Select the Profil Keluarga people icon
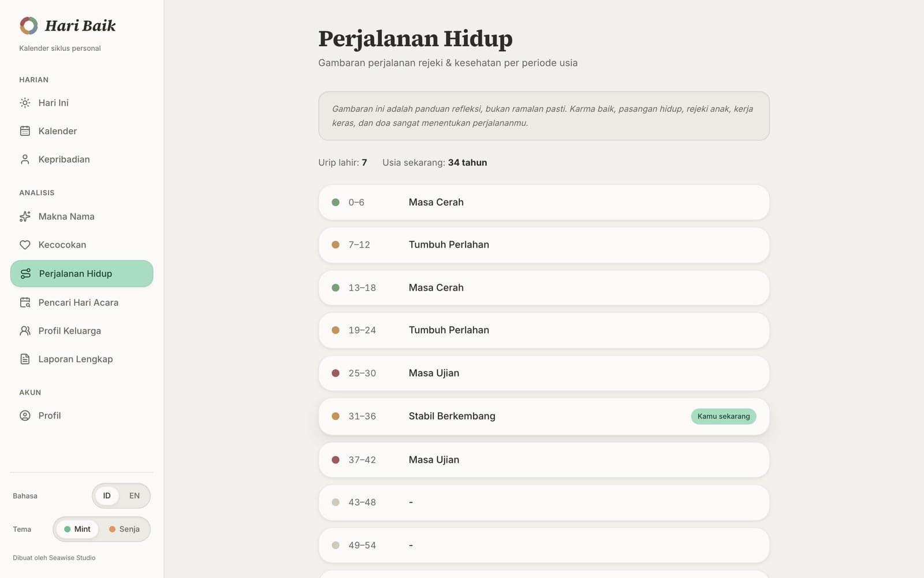Screen dimensions: 924x578 point(25,331)
